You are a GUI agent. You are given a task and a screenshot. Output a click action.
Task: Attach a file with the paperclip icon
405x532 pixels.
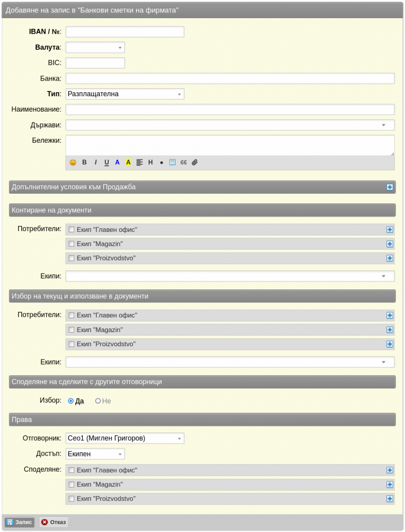coord(195,162)
